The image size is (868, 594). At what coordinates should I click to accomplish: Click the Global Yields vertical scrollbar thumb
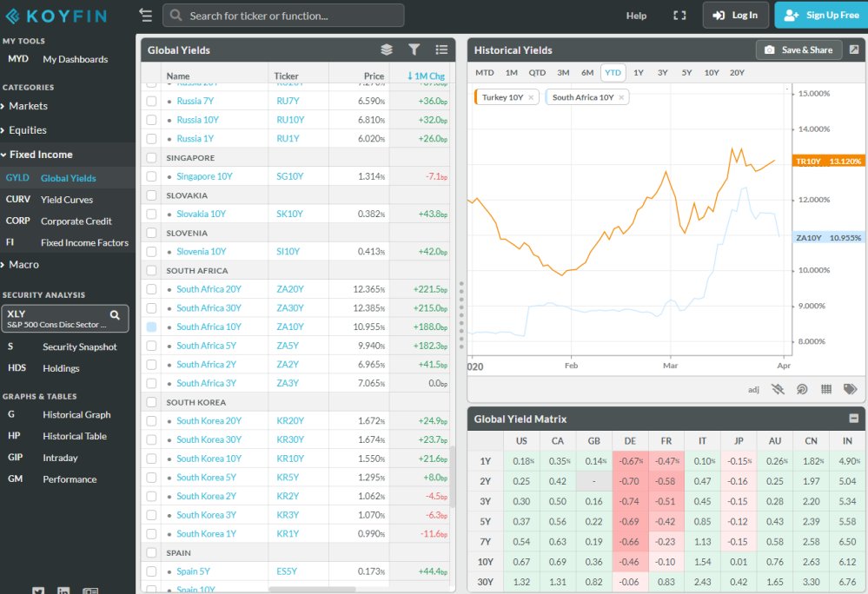pyautogui.click(x=453, y=478)
